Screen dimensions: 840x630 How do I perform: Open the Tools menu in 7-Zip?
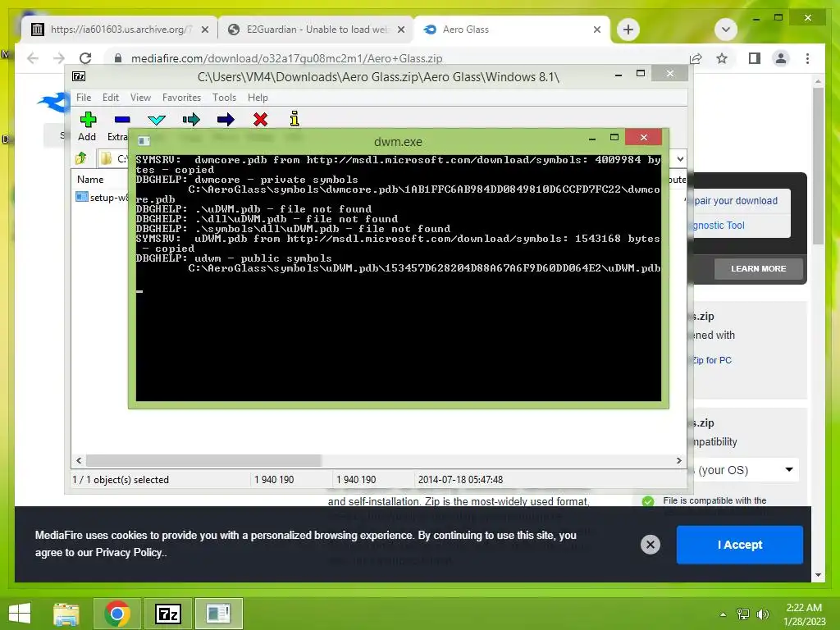pyautogui.click(x=224, y=98)
